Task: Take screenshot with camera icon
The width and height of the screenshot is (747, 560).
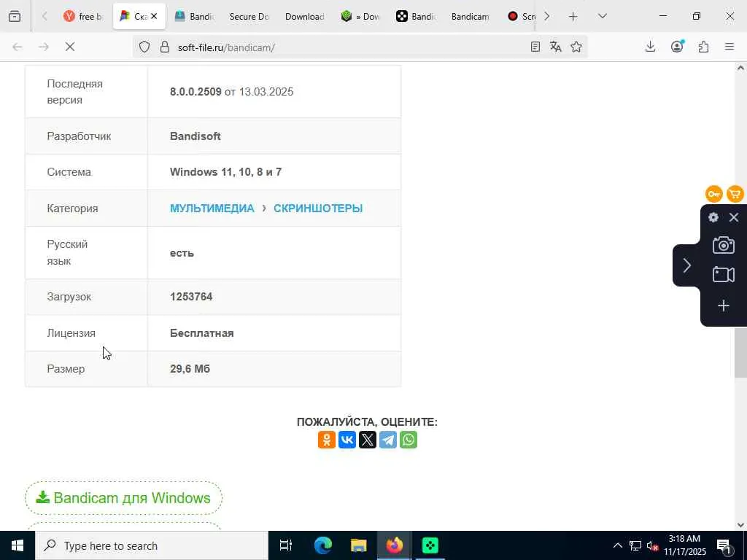Action: coord(723,245)
